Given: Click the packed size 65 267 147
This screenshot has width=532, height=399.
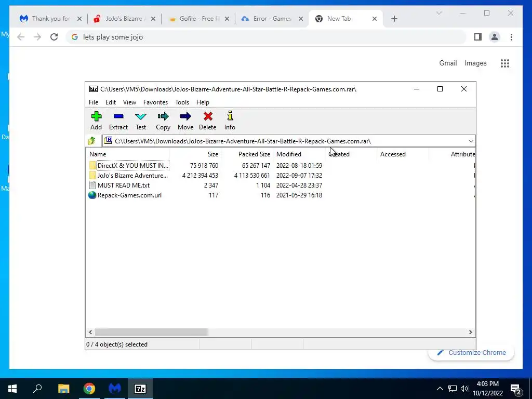Looking at the screenshot, I should 256,165.
